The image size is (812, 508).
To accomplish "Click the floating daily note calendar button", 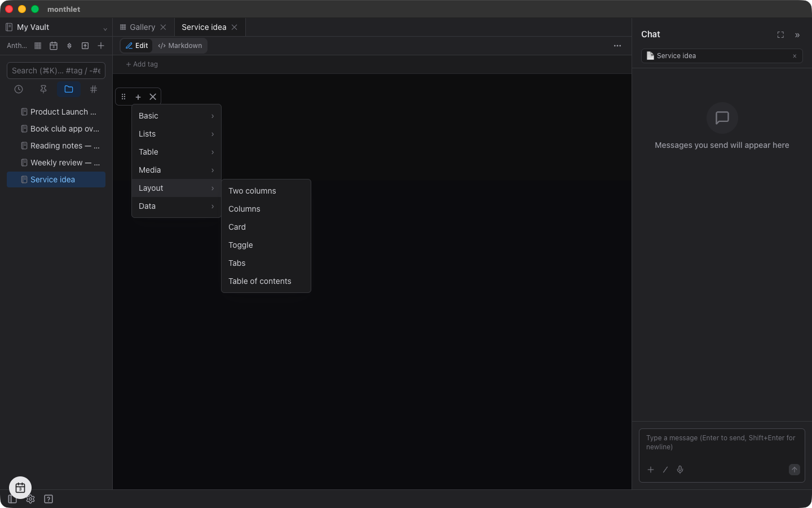I will [x=20, y=488].
